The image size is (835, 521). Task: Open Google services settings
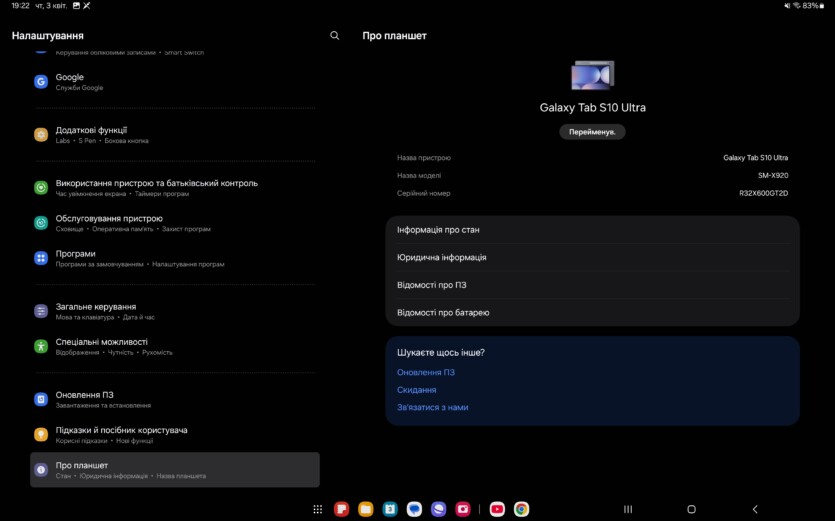pos(70,82)
